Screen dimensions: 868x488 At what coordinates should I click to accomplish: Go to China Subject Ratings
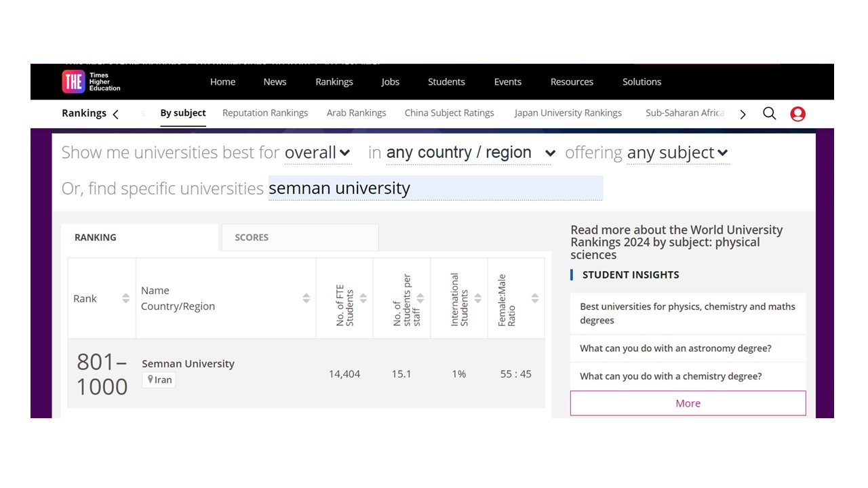point(449,113)
